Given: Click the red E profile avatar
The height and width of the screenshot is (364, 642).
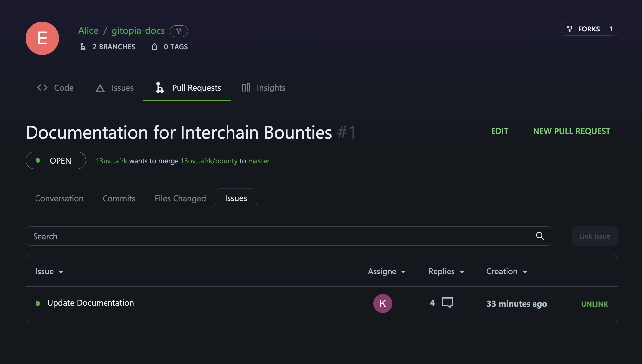Looking at the screenshot, I should click(x=42, y=38).
